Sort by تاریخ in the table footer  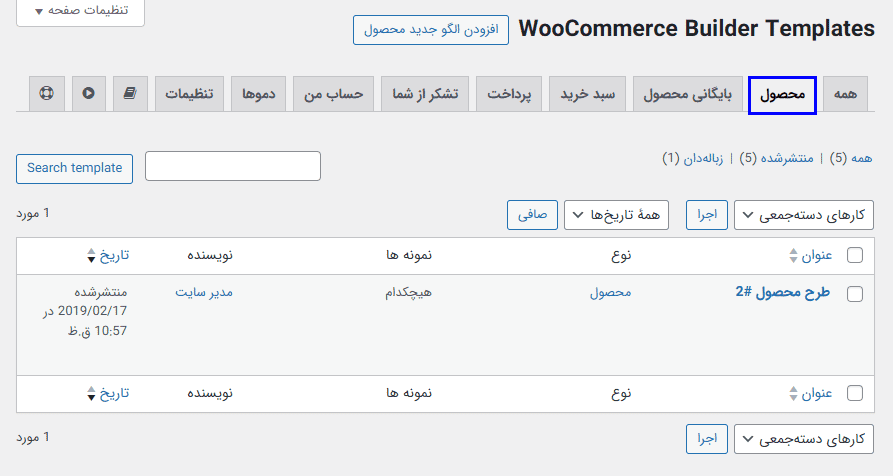tap(108, 393)
